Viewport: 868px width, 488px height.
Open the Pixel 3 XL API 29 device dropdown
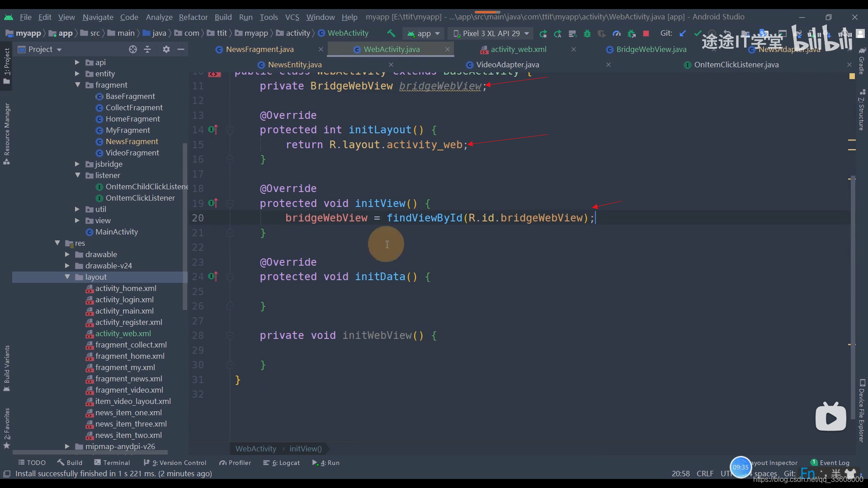pyautogui.click(x=491, y=33)
